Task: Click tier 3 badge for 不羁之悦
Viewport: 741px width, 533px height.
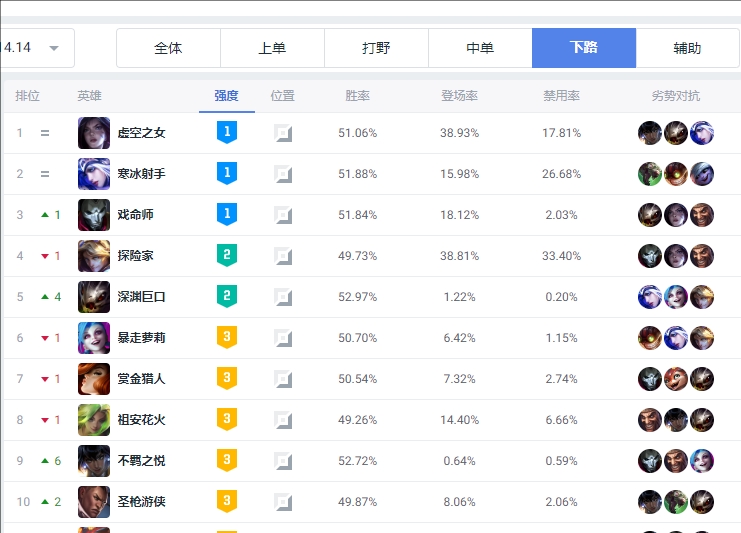Action: pyautogui.click(x=227, y=460)
